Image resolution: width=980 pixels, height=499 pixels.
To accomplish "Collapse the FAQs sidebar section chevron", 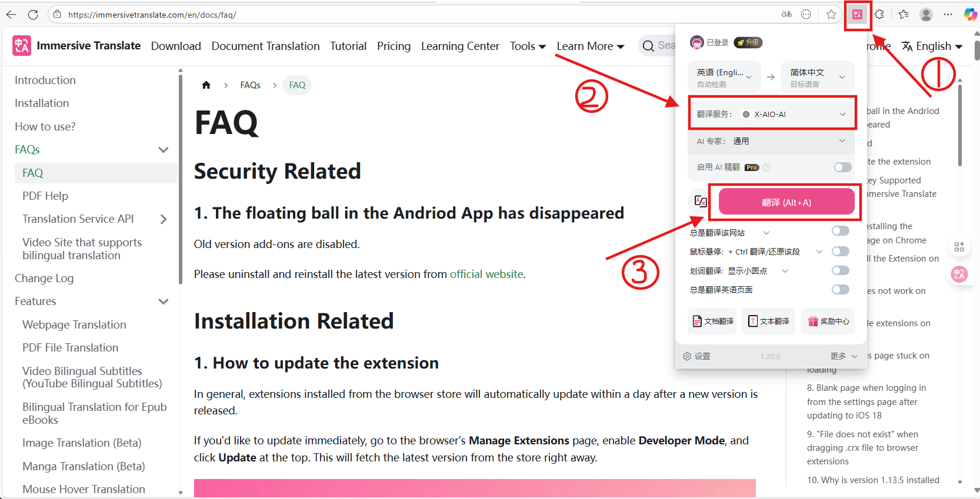I will tap(164, 150).
